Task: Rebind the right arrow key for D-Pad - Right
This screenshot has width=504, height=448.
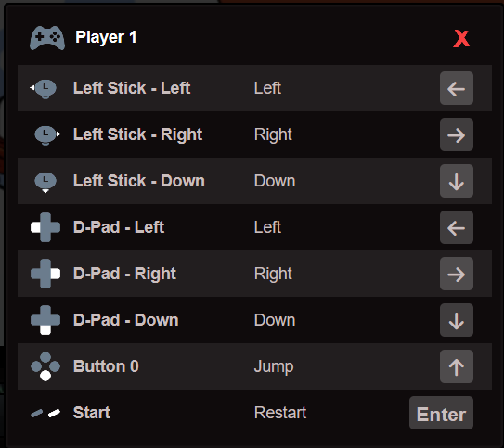Action: click(457, 274)
